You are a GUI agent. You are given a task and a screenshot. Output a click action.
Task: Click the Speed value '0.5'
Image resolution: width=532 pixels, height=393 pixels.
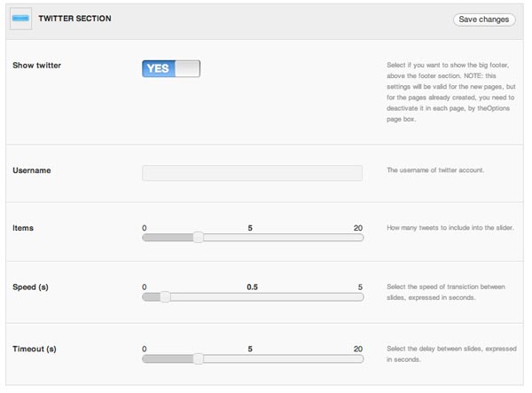click(252, 287)
